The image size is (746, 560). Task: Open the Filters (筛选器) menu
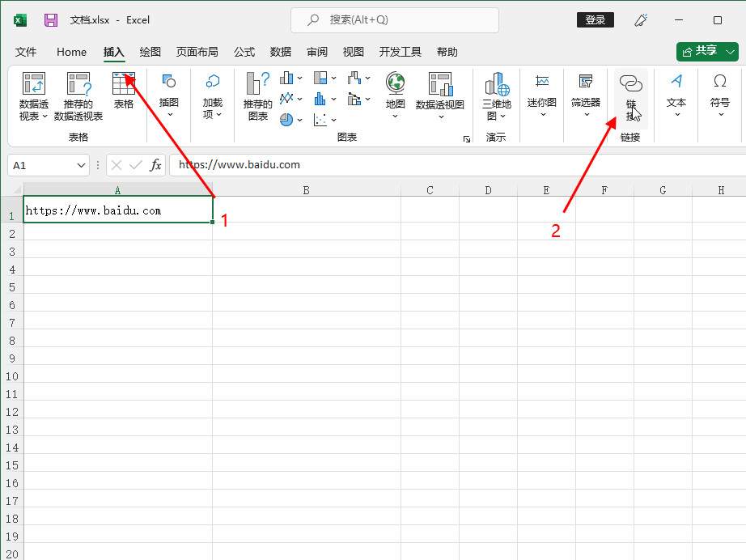click(x=586, y=95)
